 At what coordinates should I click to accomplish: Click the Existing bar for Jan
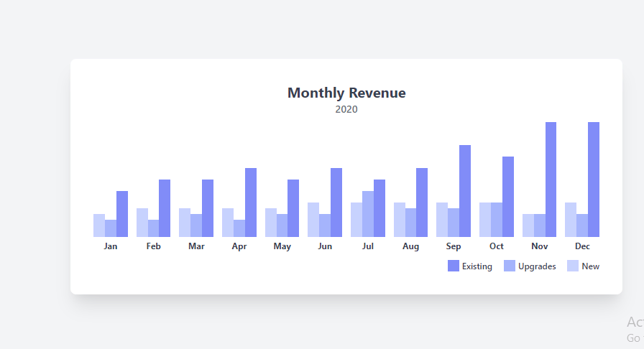click(x=122, y=214)
